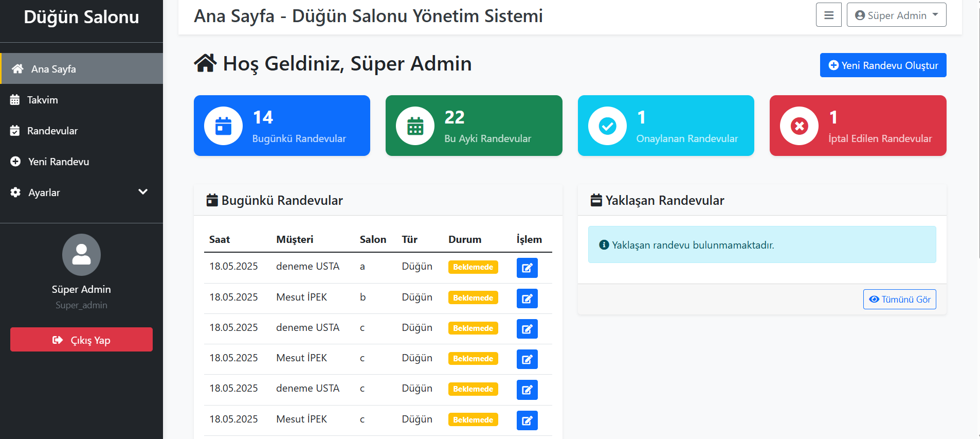Viewport: 980px width, 439px height.
Task: Toggle sidebar with the hamburger menu button
Action: click(828, 15)
